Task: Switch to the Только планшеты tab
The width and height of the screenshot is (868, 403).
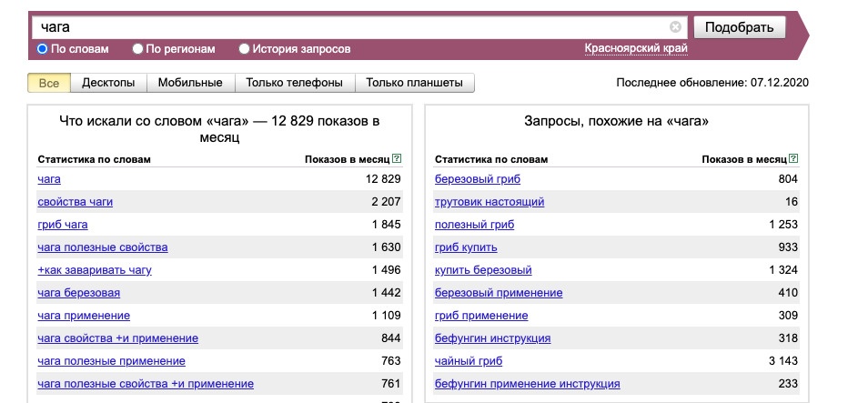Action: click(x=414, y=83)
